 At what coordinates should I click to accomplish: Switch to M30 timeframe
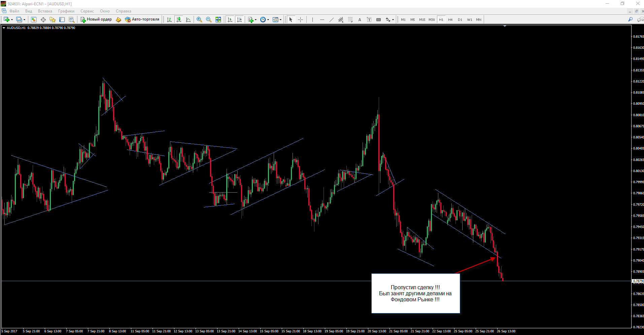[432, 20]
